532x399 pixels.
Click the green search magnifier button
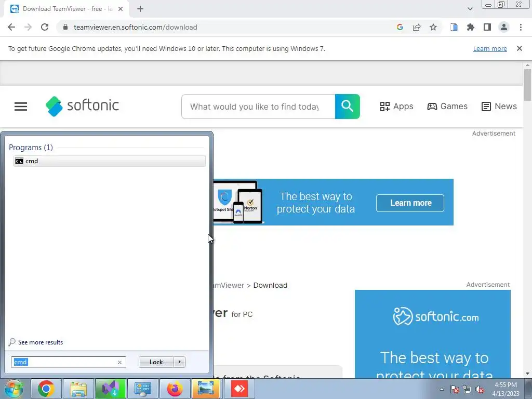point(347,107)
